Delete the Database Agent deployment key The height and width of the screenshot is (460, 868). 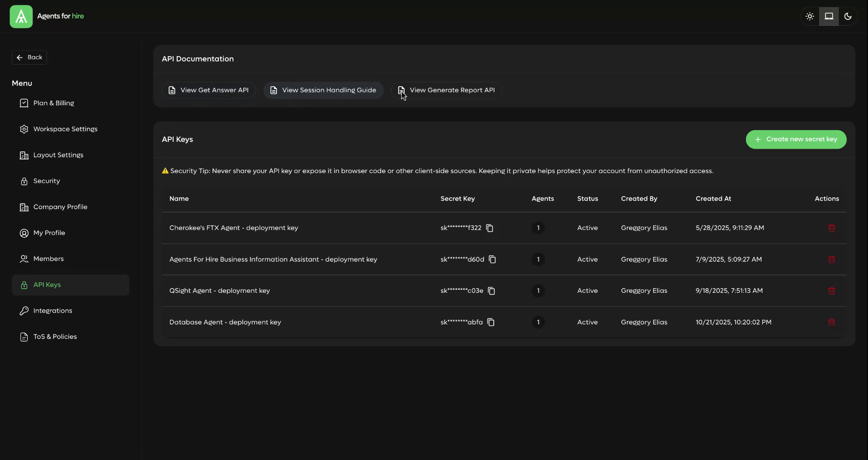[831, 322]
